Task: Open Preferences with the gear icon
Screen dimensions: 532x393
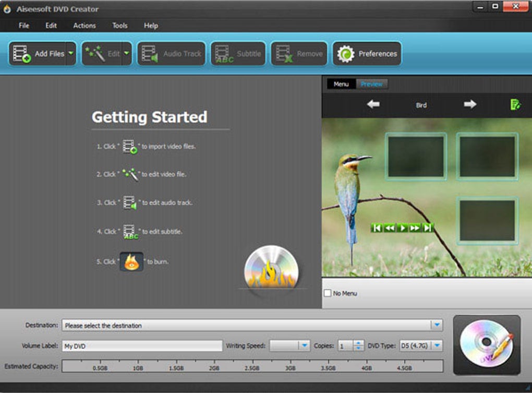Action: coord(346,54)
